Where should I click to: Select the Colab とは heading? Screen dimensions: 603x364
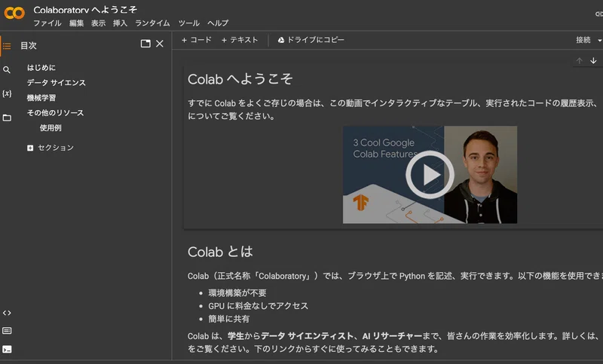220,252
